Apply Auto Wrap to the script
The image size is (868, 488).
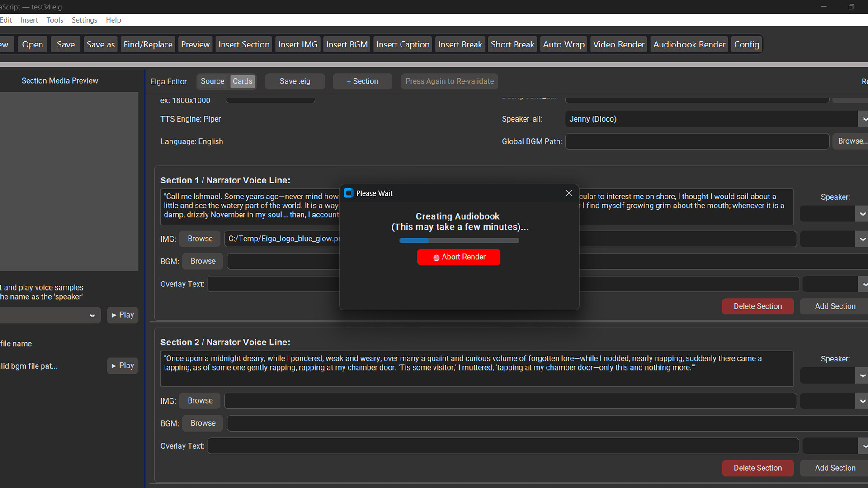563,44
